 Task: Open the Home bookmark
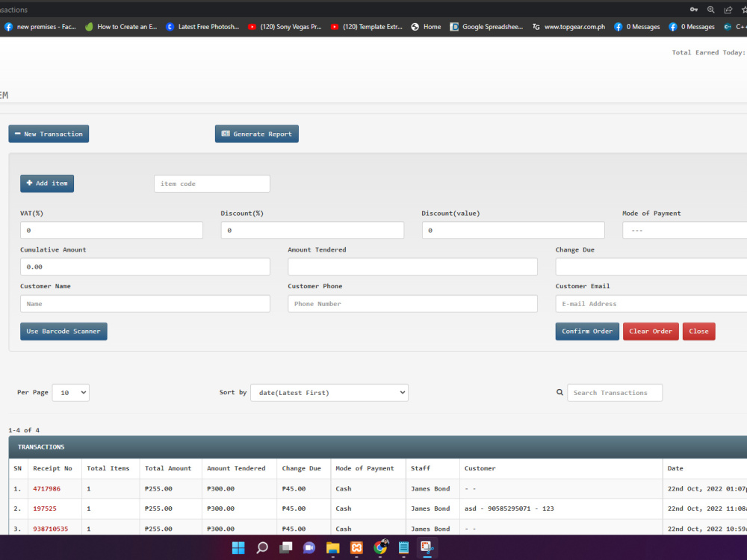tap(426, 27)
